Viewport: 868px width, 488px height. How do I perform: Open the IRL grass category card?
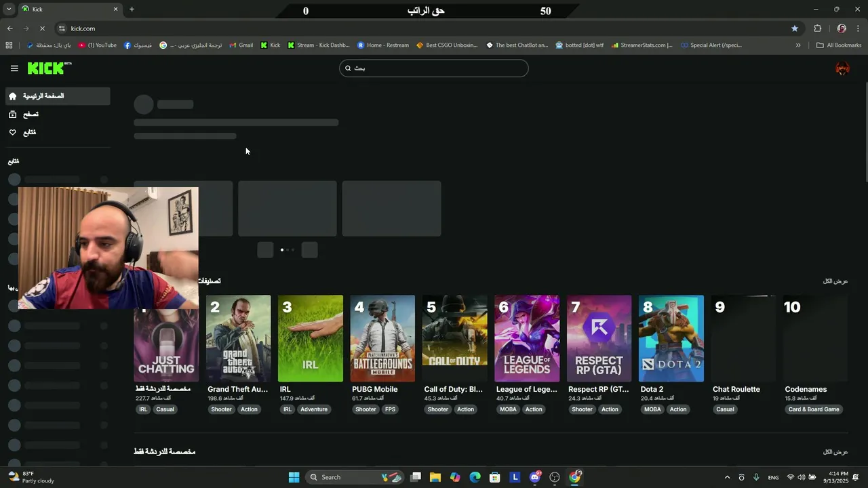[x=311, y=338]
